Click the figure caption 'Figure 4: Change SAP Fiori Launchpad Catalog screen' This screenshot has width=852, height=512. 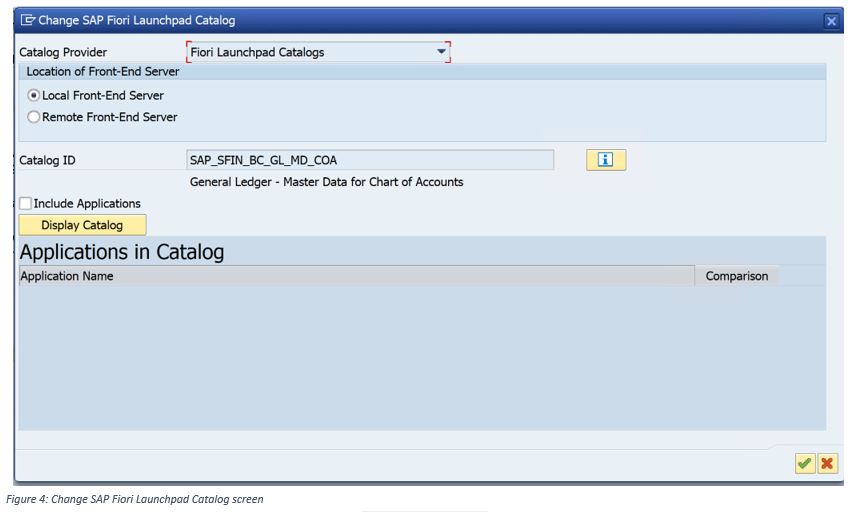[x=135, y=499]
